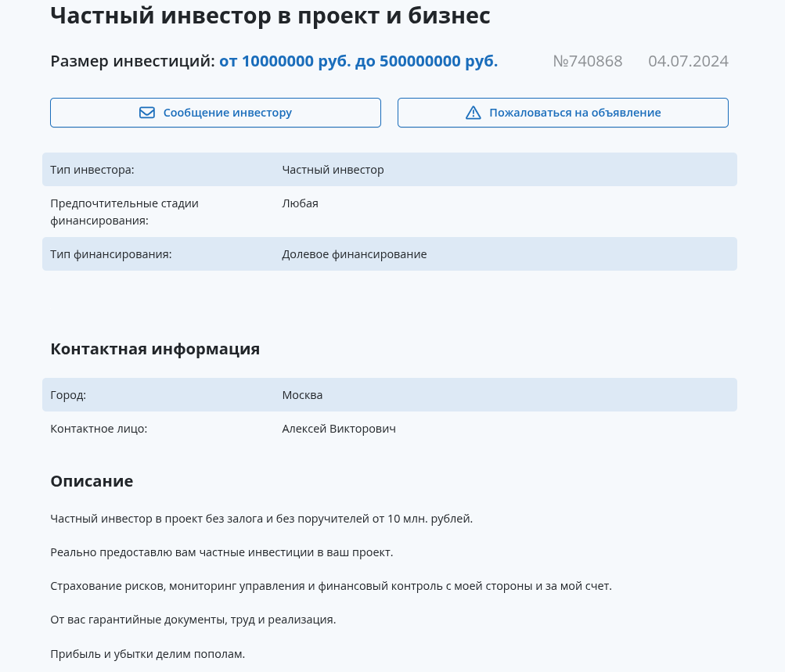Image resolution: width=785 pixels, height=672 pixels.
Task: Click the value 'Любая'
Action: click(x=300, y=203)
